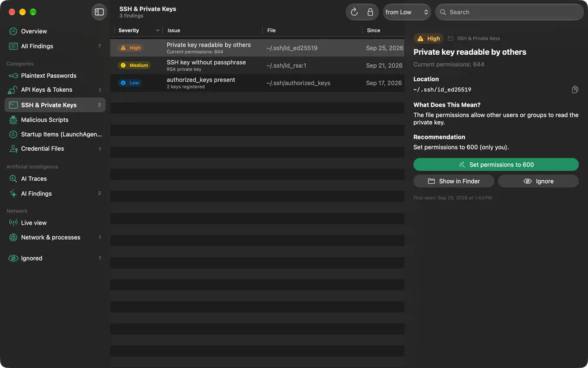Open Network & processes section
The height and width of the screenshot is (368, 588).
55,237
